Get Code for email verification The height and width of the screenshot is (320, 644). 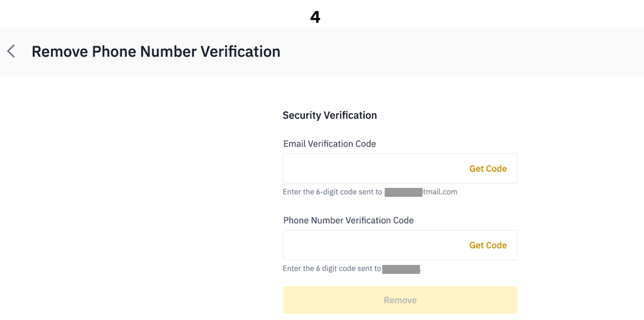tap(488, 169)
